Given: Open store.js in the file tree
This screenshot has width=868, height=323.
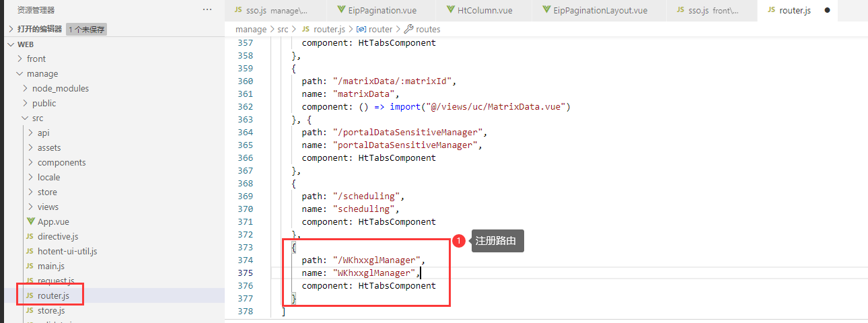Looking at the screenshot, I should coord(51,310).
